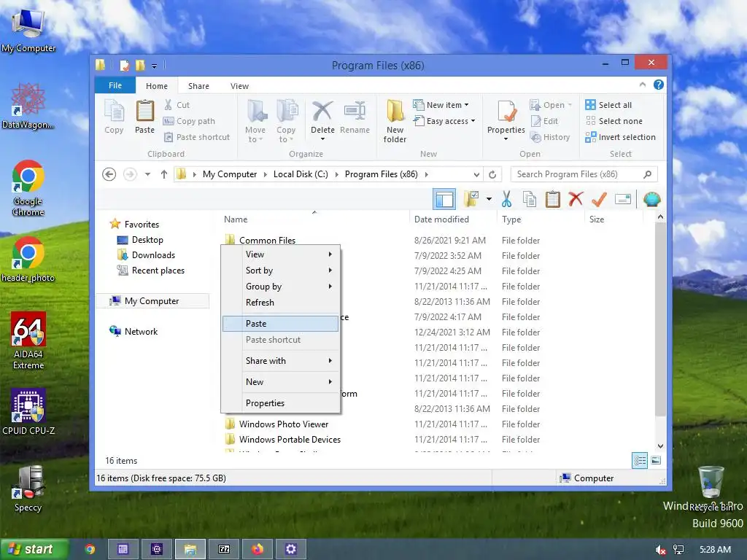
Task: Click My Computer breadcrumb in address bar
Action: click(x=230, y=174)
